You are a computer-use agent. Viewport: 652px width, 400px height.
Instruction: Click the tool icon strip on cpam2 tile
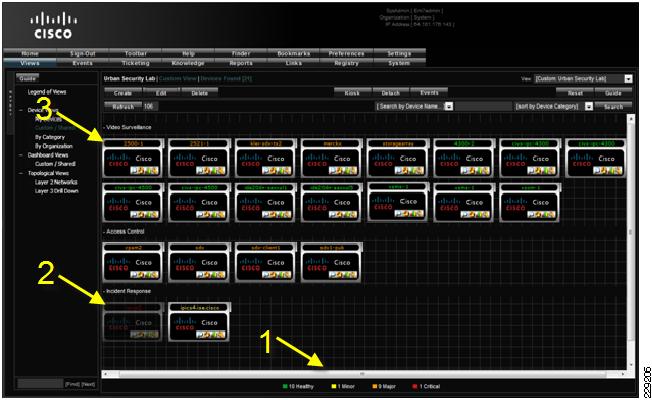point(144,274)
